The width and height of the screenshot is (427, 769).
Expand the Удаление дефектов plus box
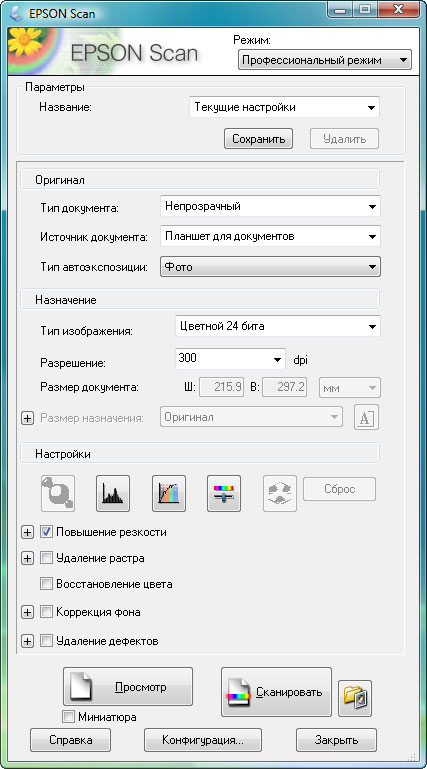point(28,641)
